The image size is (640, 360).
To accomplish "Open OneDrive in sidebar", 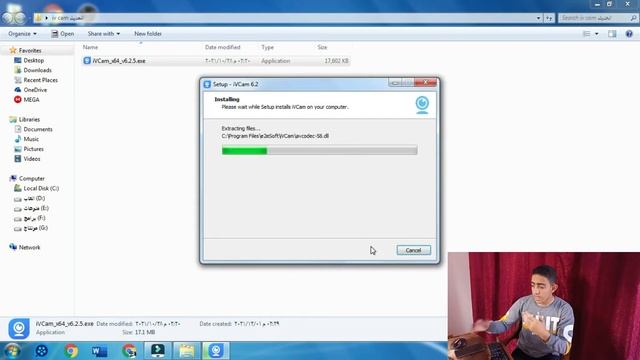I will pyautogui.click(x=35, y=90).
